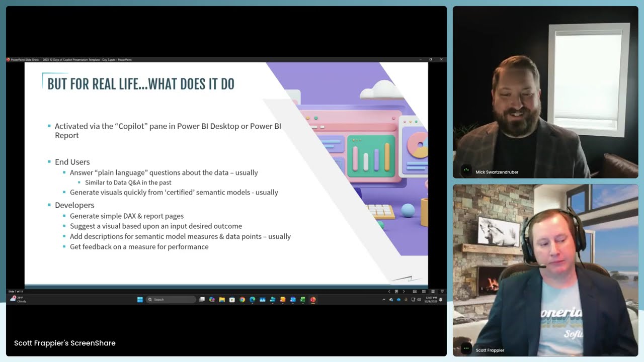Launch Google Chrome from the taskbar
This screenshot has width=644, height=362.
(x=242, y=300)
